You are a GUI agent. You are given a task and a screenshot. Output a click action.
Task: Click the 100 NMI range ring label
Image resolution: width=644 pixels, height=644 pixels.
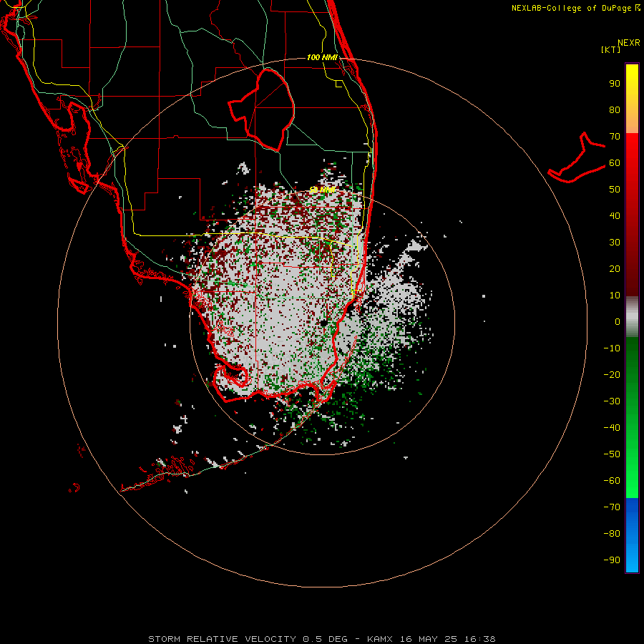(x=322, y=57)
